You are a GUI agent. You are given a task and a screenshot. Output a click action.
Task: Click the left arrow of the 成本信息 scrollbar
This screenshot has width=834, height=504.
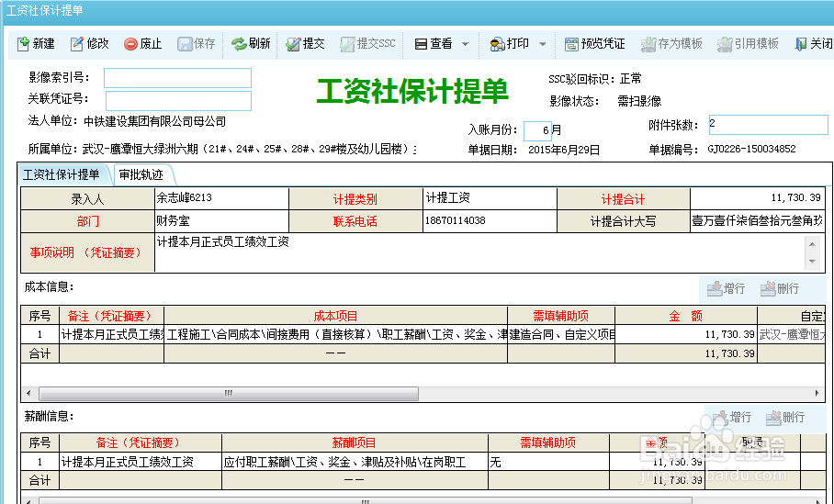coord(28,394)
